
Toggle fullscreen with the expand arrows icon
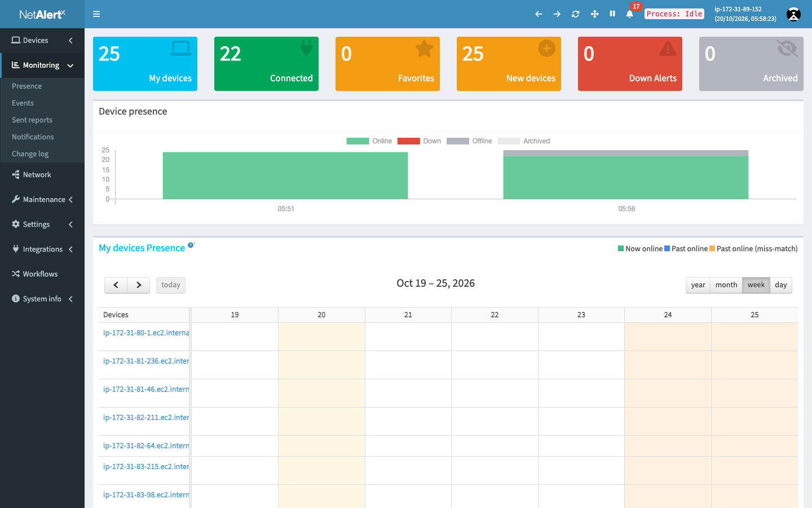(594, 14)
